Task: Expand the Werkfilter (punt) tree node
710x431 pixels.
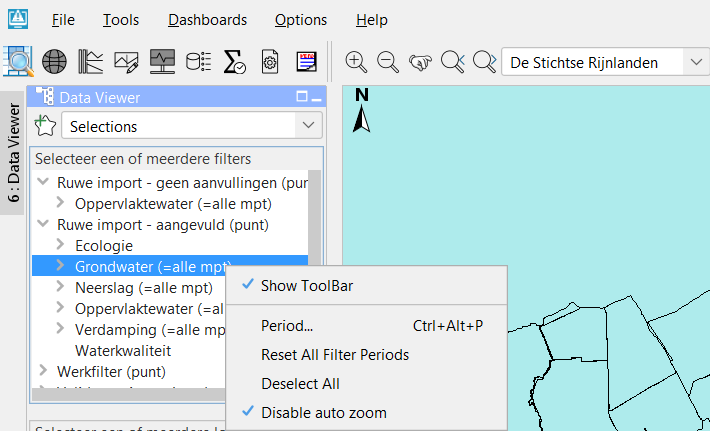Action: pyautogui.click(x=43, y=372)
